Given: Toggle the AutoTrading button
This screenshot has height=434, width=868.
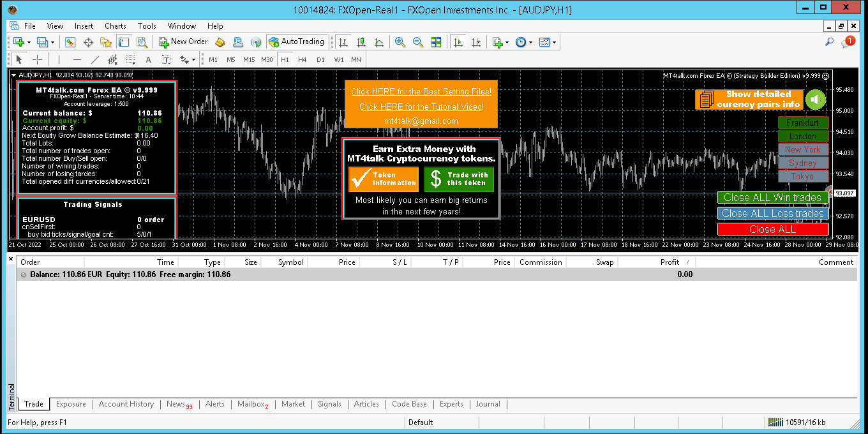Looking at the screenshot, I should tap(296, 42).
